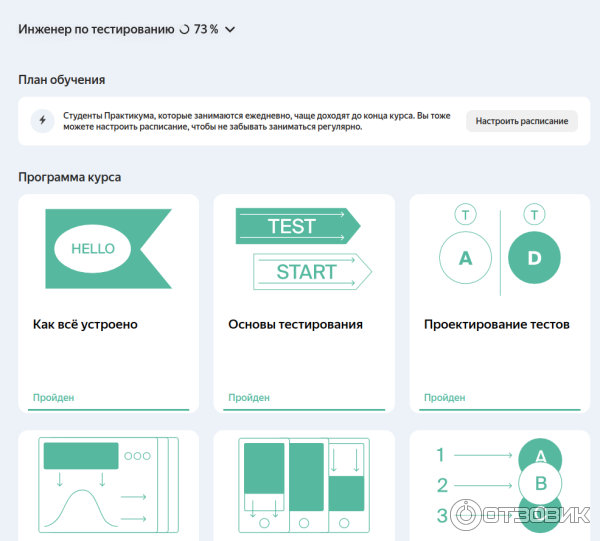
Task: Expand the course chevron next to 73 %
Action: [231, 30]
